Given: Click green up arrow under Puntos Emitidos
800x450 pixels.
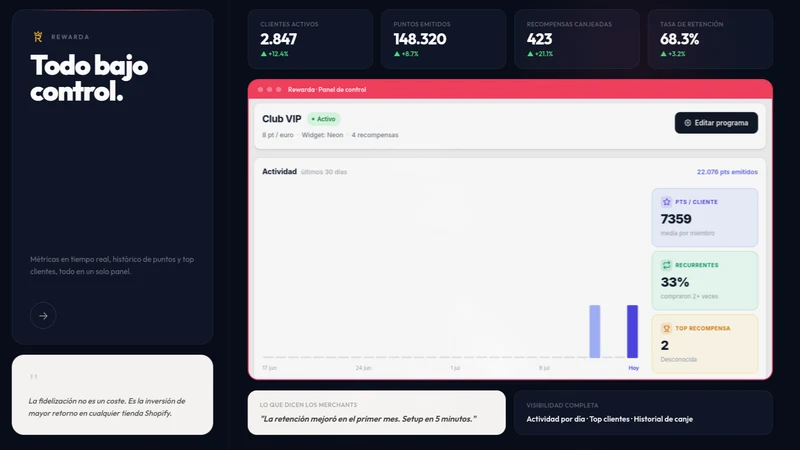Looking at the screenshot, I should tap(397, 54).
